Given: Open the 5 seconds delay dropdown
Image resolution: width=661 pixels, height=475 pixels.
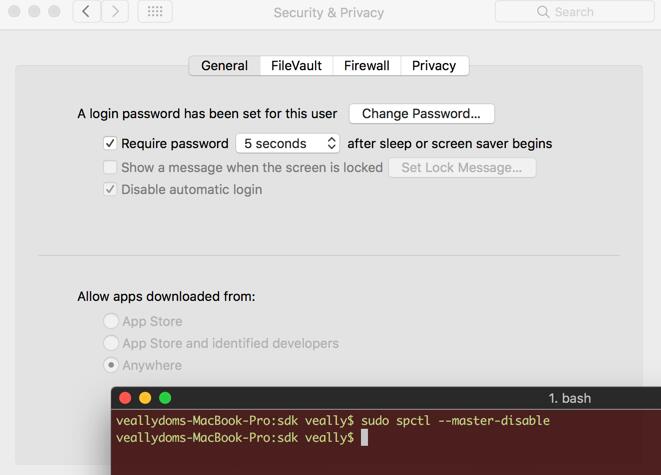Looking at the screenshot, I should pyautogui.click(x=288, y=143).
